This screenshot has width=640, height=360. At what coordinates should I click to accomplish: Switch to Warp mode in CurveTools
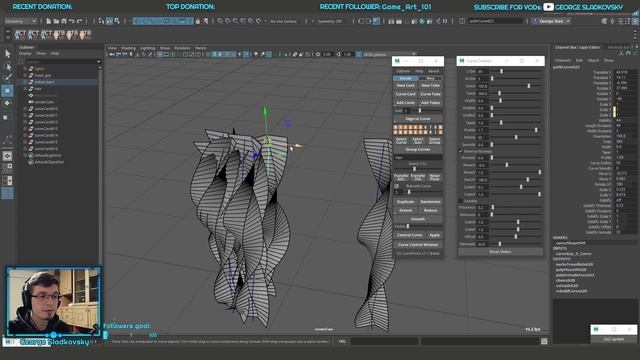(430, 78)
